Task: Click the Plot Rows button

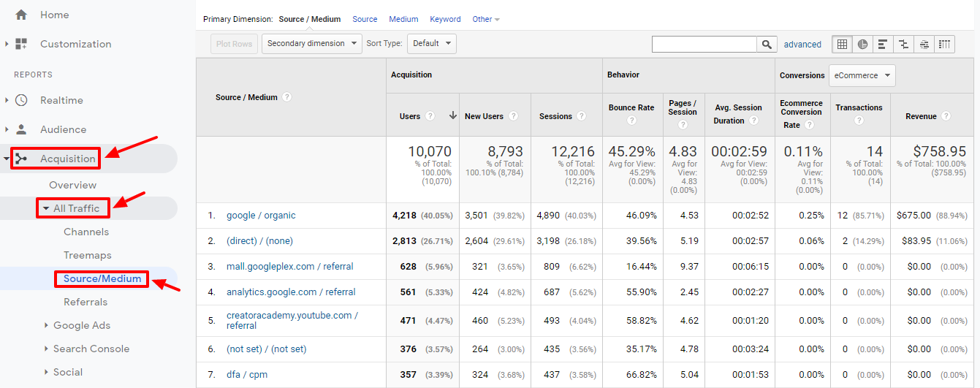Action: click(234, 44)
